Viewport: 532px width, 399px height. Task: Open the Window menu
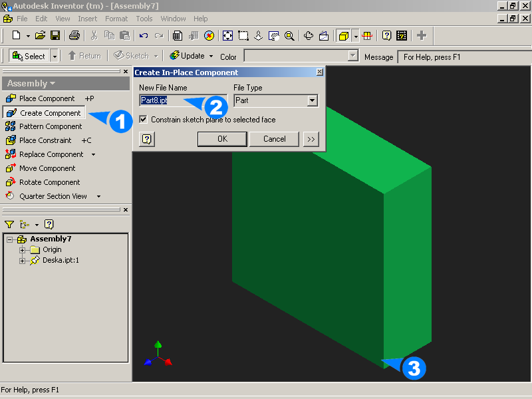[x=173, y=19]
